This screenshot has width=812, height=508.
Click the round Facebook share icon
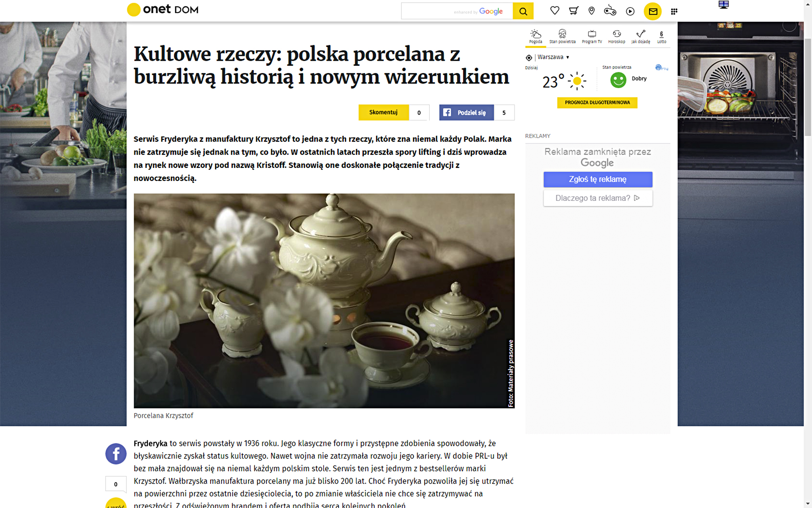(x=116, y=454)
